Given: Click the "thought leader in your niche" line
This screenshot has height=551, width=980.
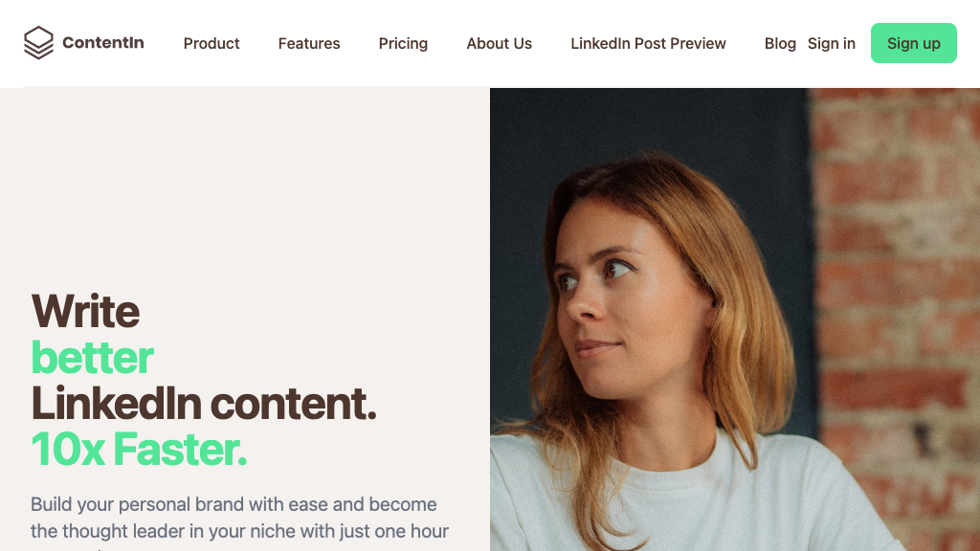Looking at the screenshot, I should (239, 531).
